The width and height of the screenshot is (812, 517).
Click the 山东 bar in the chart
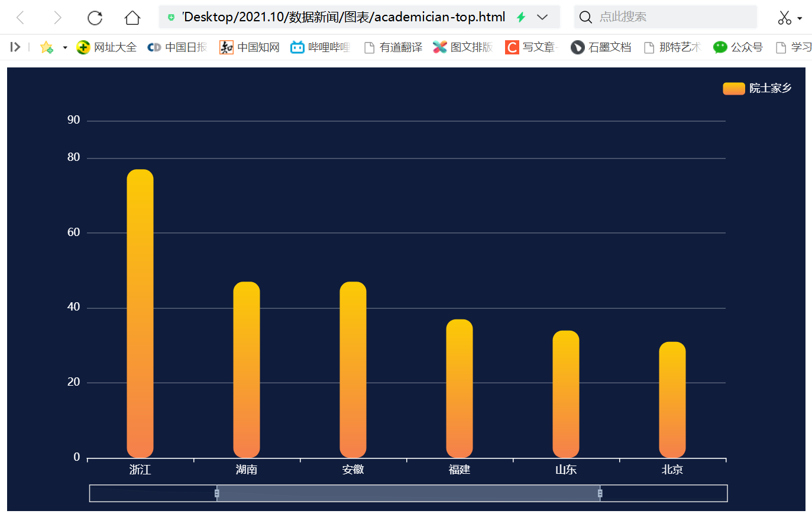(566, 394)
